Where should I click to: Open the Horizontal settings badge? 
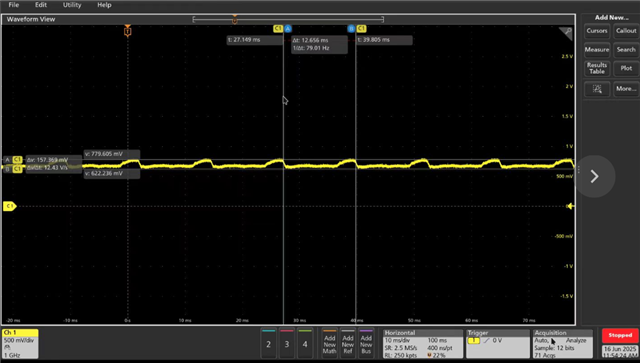tap(423, 344)
